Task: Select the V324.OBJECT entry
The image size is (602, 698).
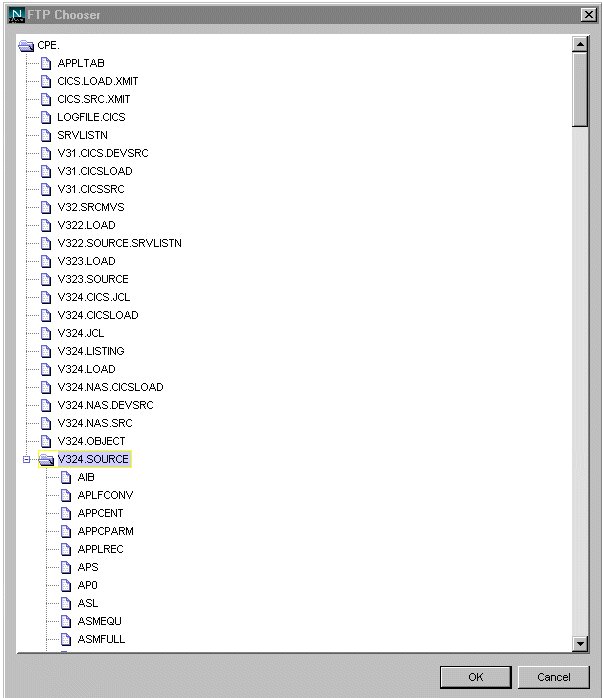Action: click(x=91, y=441)
